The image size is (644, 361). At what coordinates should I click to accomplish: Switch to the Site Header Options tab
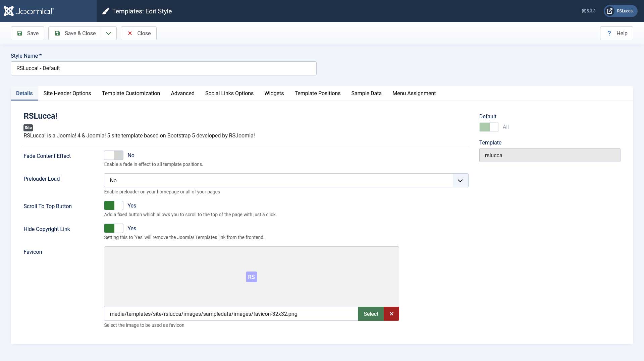coord(67,93)
